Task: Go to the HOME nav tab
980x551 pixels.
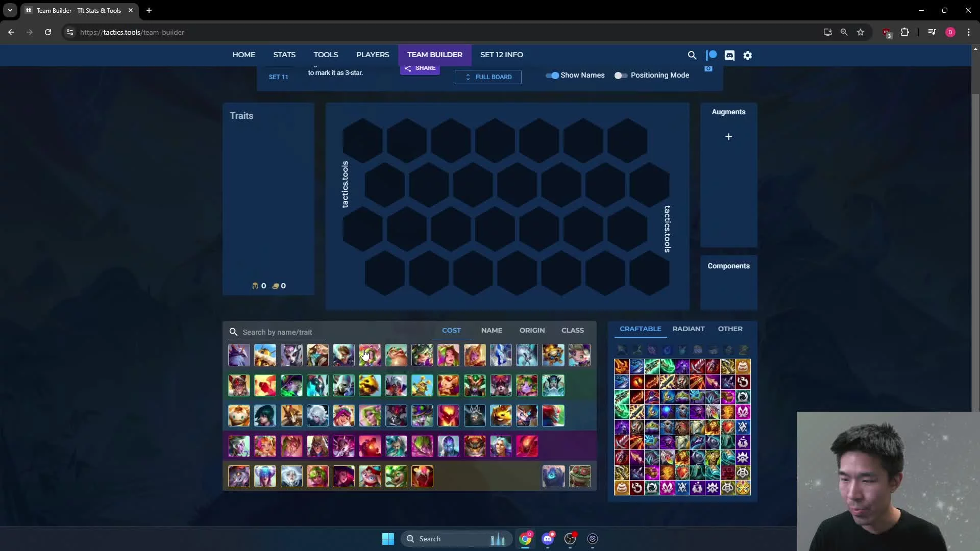Action: [244, 55]
